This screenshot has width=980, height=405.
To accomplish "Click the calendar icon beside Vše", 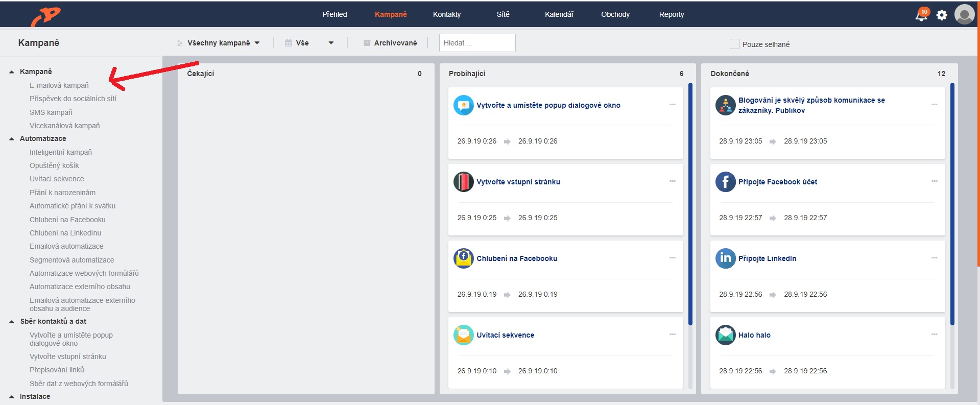I will coord(289,43).
